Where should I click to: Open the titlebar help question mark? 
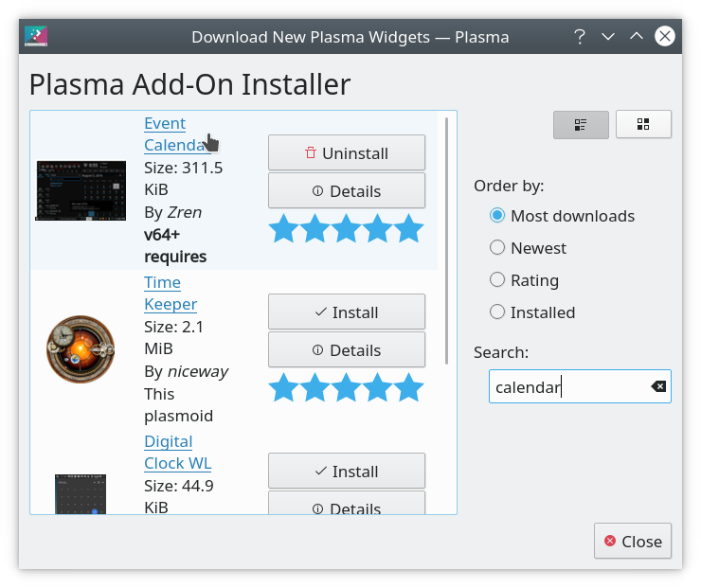click(x=579, y=37)
